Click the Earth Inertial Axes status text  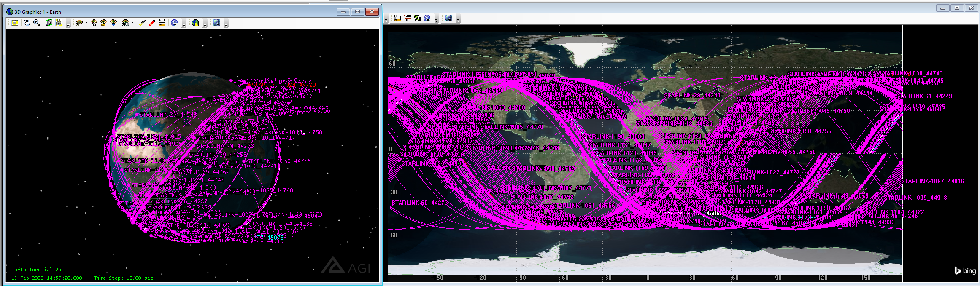pyautogui.click(x=39, y=270)
